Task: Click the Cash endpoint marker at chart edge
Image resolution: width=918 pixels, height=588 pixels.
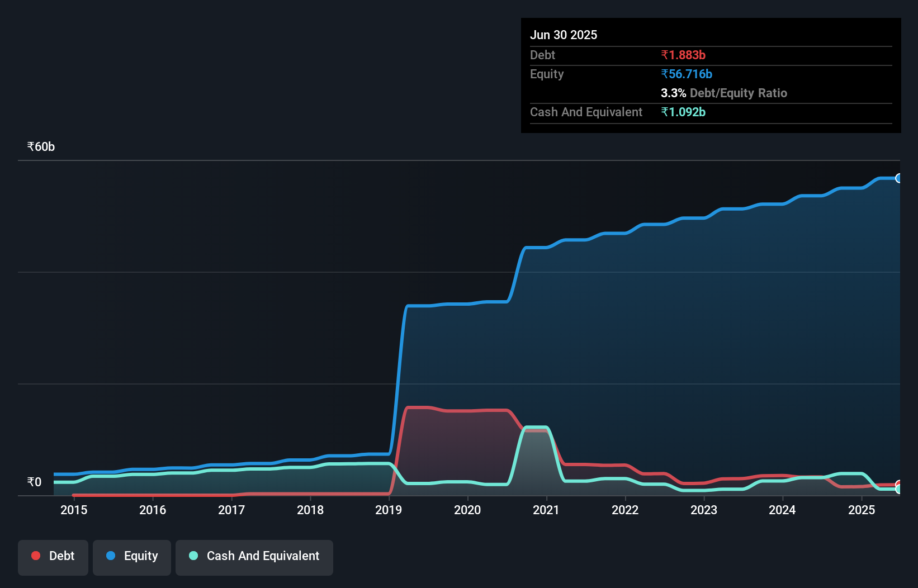Action: (899, 489)
